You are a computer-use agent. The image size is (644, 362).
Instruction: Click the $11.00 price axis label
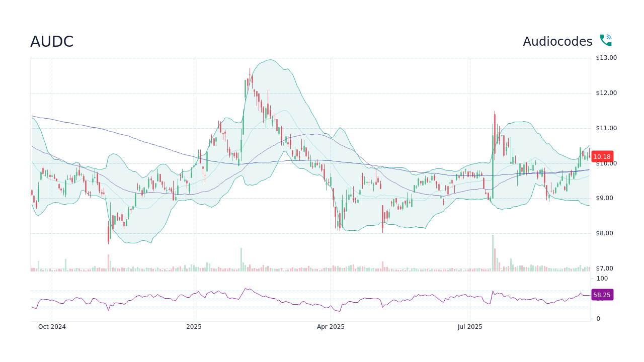pyautogui.click(x=606, y=128)
